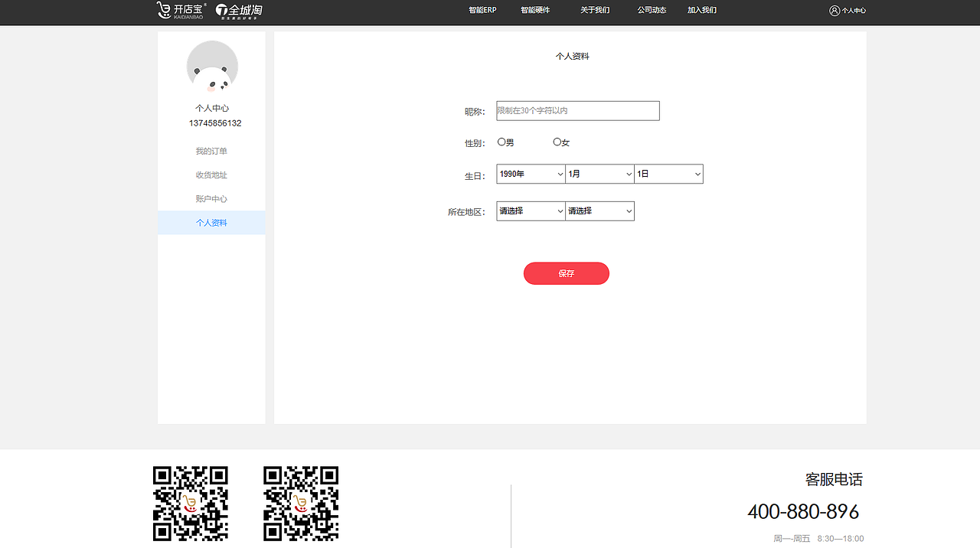The width and height of the screenshot is (980, 548).
Task: Open 公司动态 in the navigation
Action: pos(652,10)
